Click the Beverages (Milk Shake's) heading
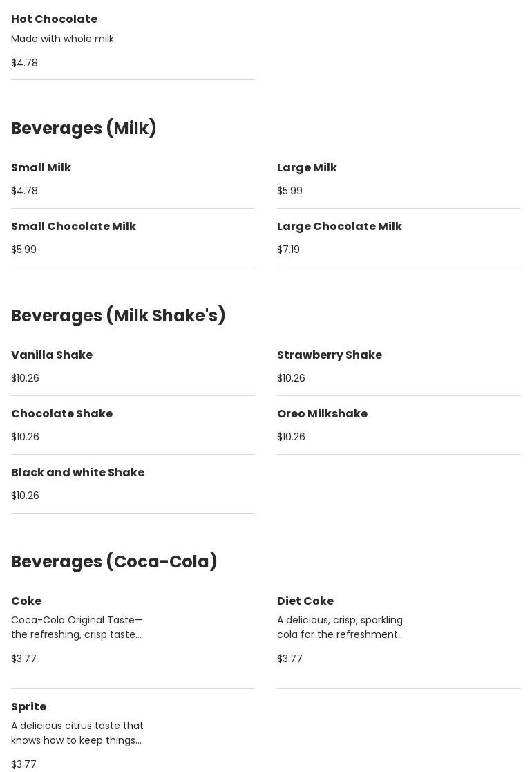This screenshot has height=772, width=532. tap(118, 316)
